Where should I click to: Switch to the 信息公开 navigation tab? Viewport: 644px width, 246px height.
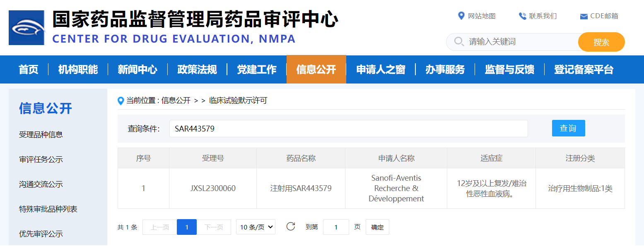[x=316, y=69]
